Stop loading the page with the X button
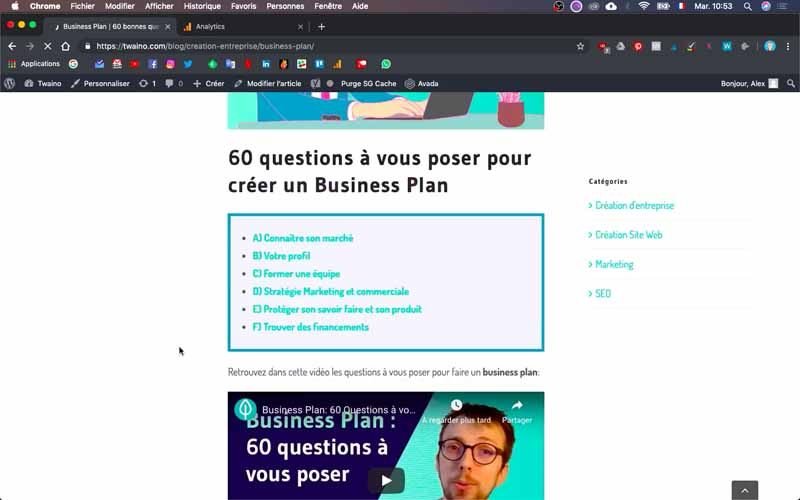The image size is (800, 500). tap(47, 46)
